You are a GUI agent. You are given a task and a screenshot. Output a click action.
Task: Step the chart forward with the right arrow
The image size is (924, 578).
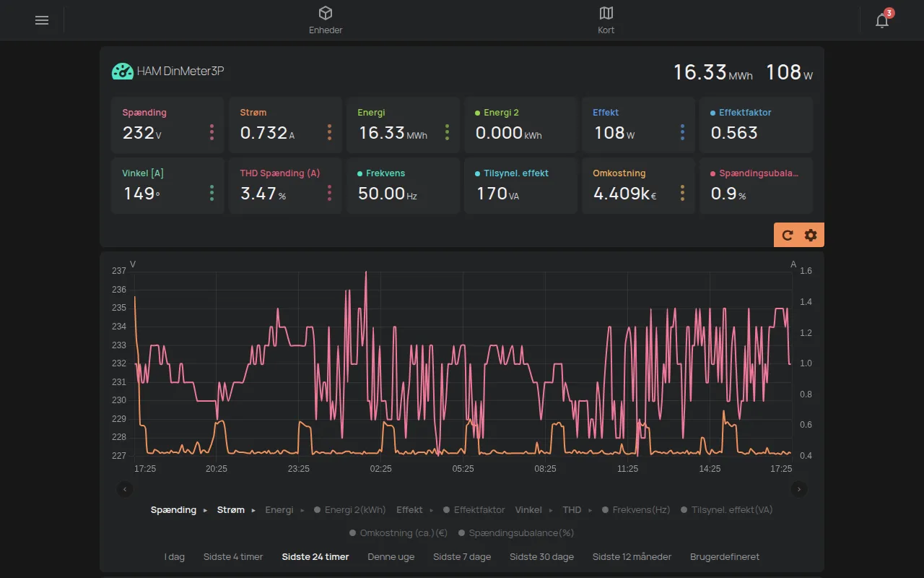coord(799,489)
